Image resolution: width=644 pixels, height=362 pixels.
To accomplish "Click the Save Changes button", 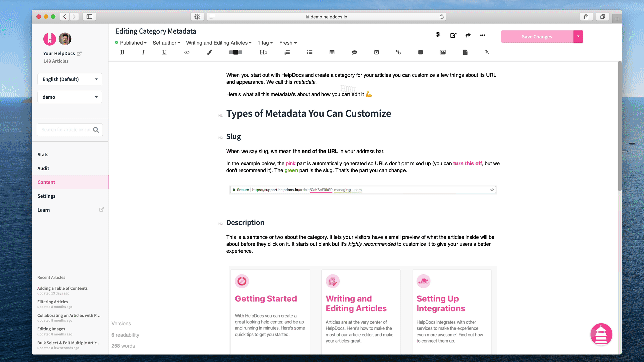I will tap(537, 36).
